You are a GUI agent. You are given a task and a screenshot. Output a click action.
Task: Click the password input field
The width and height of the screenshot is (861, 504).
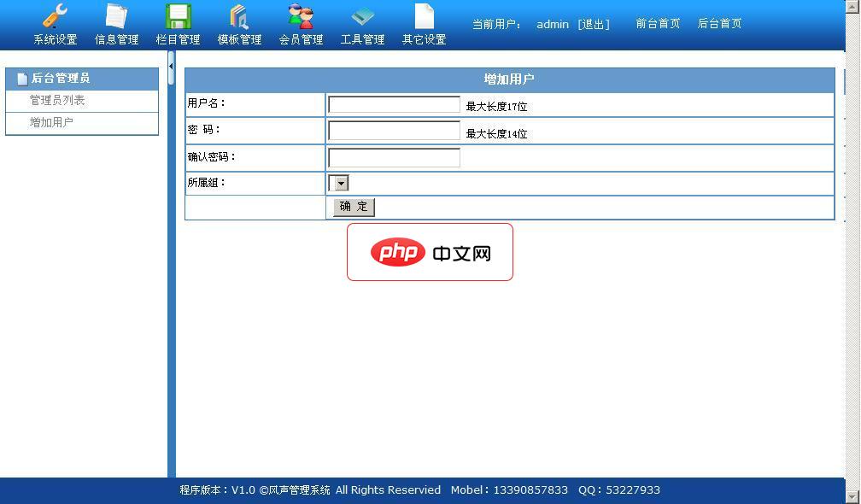point(393,131)
